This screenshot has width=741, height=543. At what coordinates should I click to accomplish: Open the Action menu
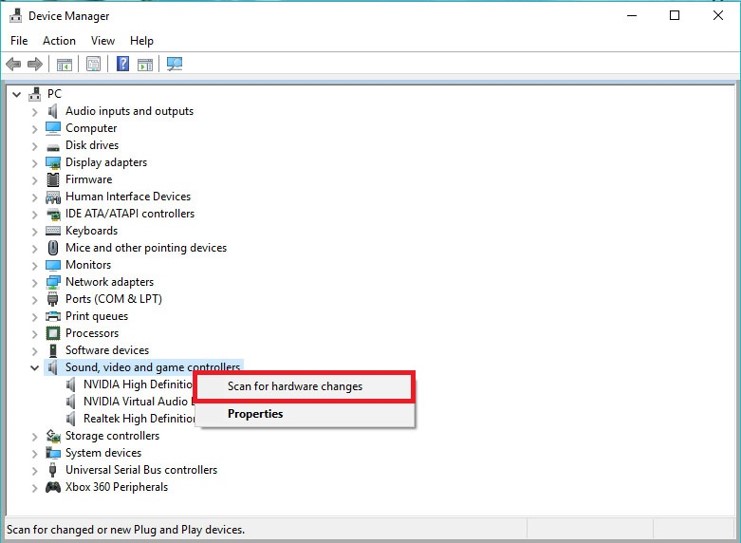59,41
